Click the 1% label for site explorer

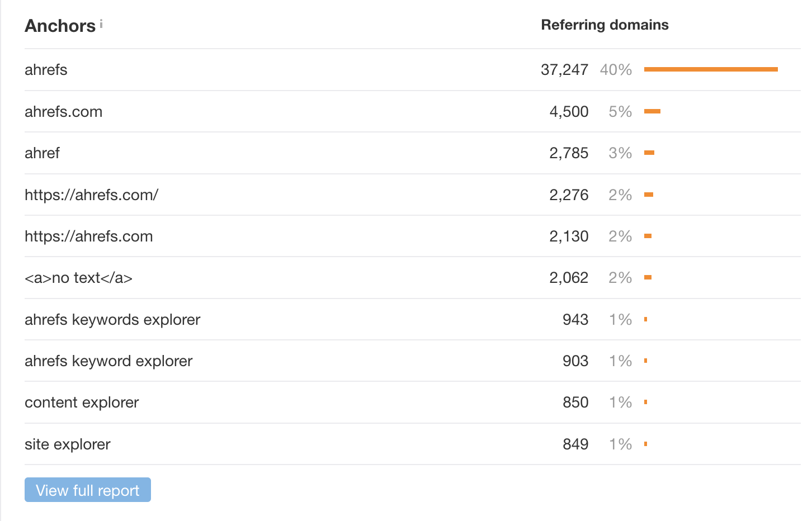point(620,444)
